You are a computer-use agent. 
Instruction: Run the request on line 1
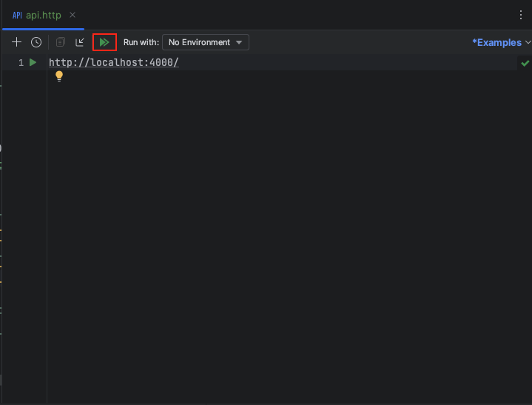[33, 62]
